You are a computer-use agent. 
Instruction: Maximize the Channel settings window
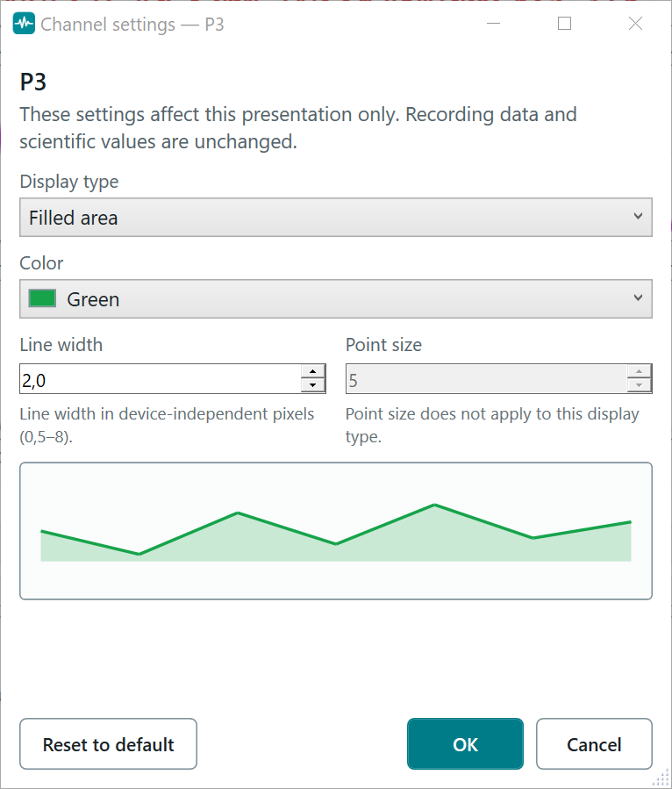564,24
